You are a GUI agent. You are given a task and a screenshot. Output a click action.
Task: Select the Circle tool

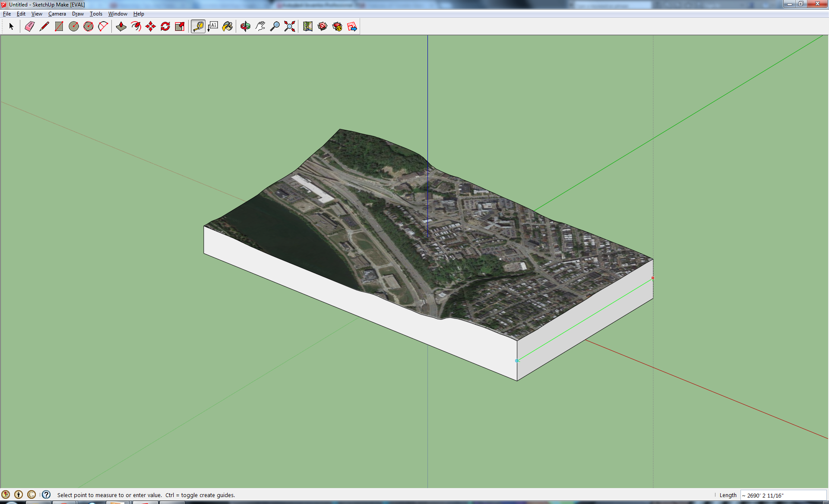point(74,26)
